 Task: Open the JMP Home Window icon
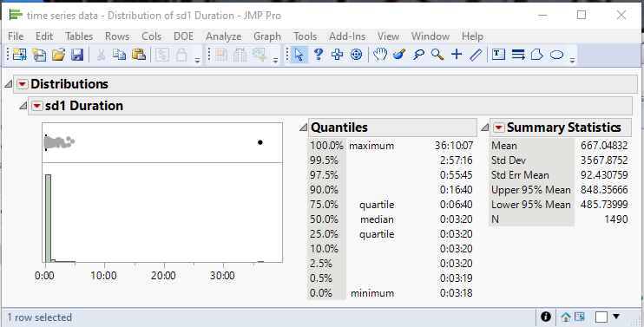coord(566,317)
